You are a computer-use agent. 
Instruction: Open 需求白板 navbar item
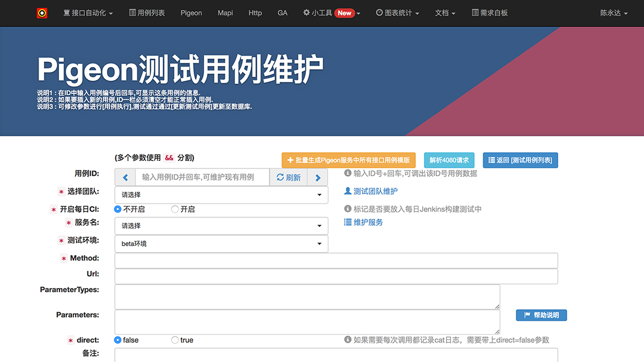[x=489, y=13]
